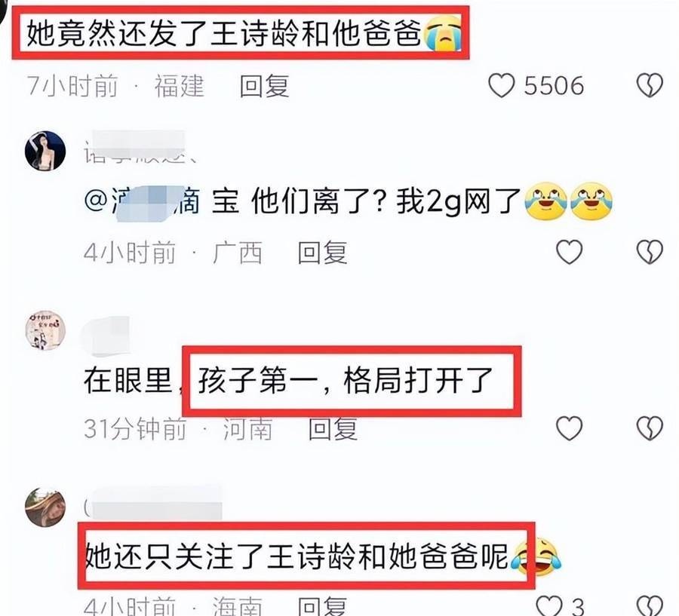Viewport: 679px width, 616px height.
Task: Like the comment with 5506 likes
Action: (x=501, y=85)
